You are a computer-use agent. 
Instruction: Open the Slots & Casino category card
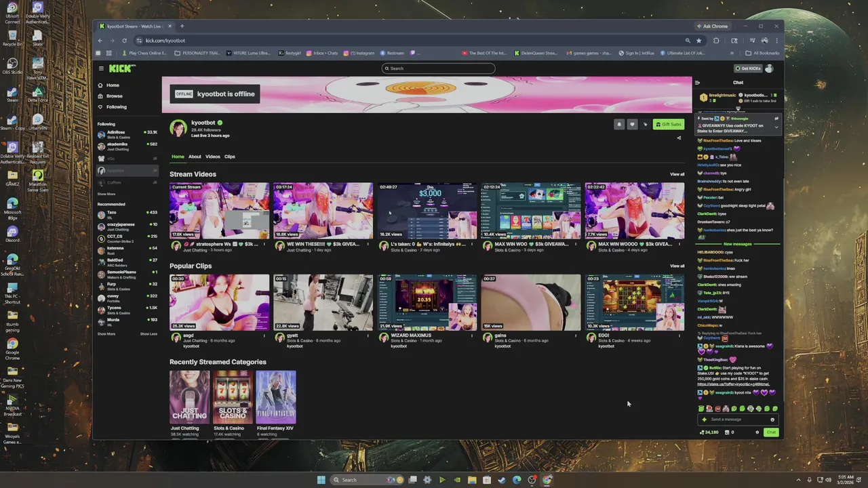point(233,396)
